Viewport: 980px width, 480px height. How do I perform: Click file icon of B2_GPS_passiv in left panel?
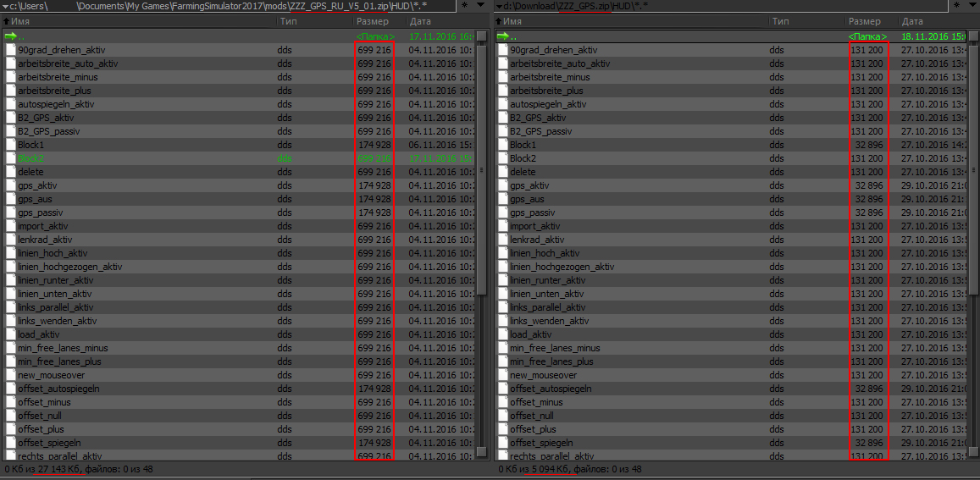click(x=11, y=131)
